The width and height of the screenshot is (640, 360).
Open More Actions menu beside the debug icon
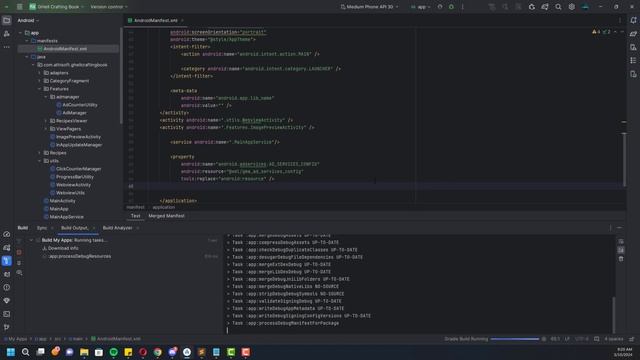pos(462,7)
